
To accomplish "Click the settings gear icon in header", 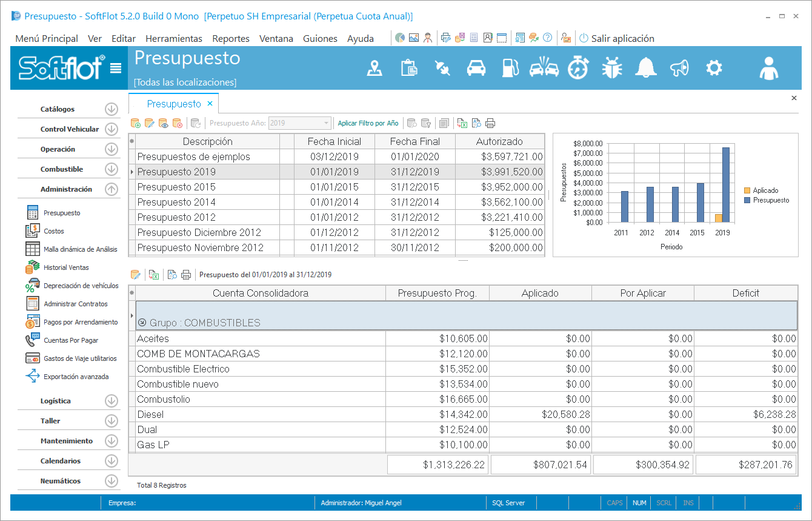I will coord(714,68).
